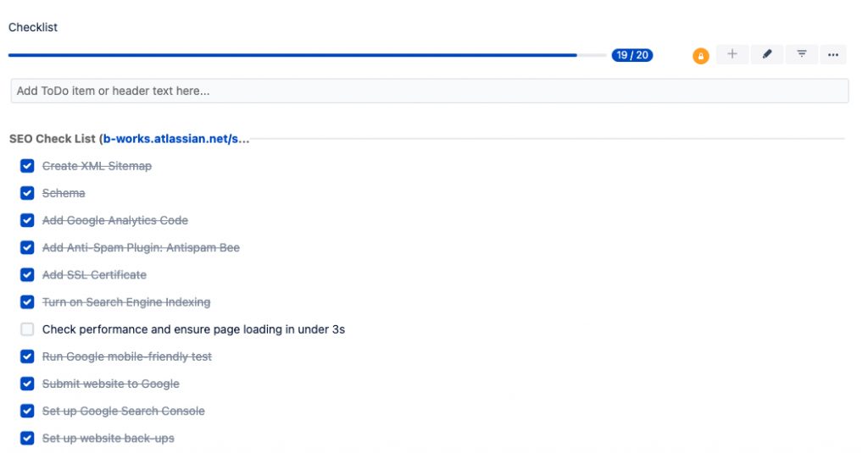
Task: Uncheck Add SSL Certificate checkbox
Action: 27,275
